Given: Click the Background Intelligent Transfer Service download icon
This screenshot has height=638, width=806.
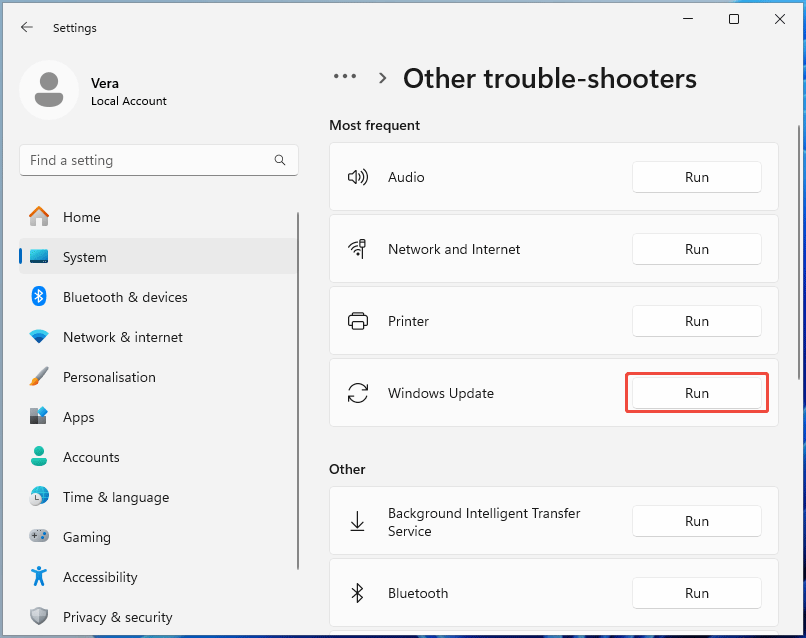Looking at the screenshot, I should pos(358,521).
